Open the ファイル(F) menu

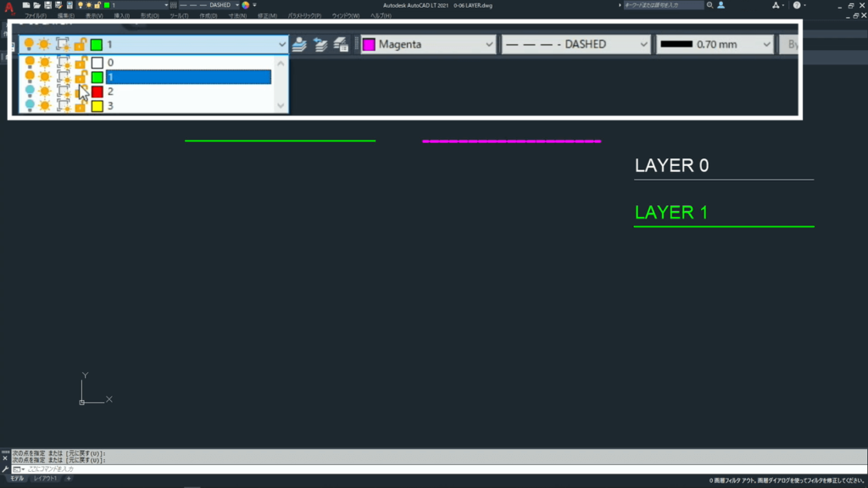pos(36,15)
